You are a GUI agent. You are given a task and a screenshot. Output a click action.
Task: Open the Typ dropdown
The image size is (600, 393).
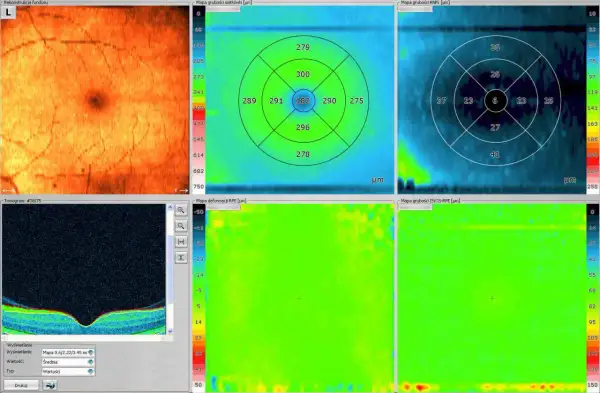(68, 371)
